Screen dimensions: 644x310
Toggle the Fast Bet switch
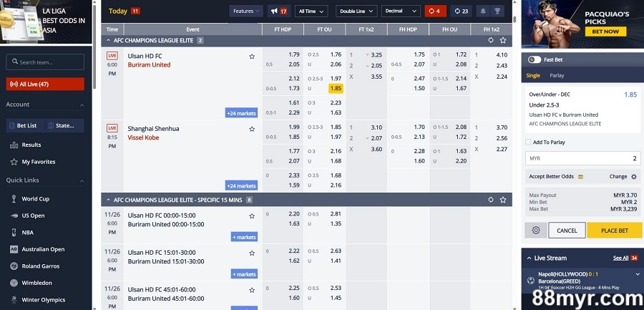pos(534,59)
